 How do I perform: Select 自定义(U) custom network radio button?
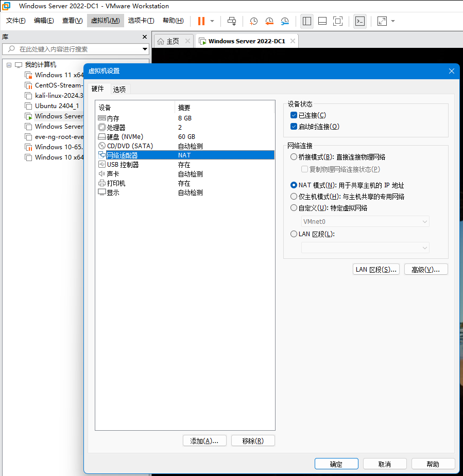coord(294,208)
